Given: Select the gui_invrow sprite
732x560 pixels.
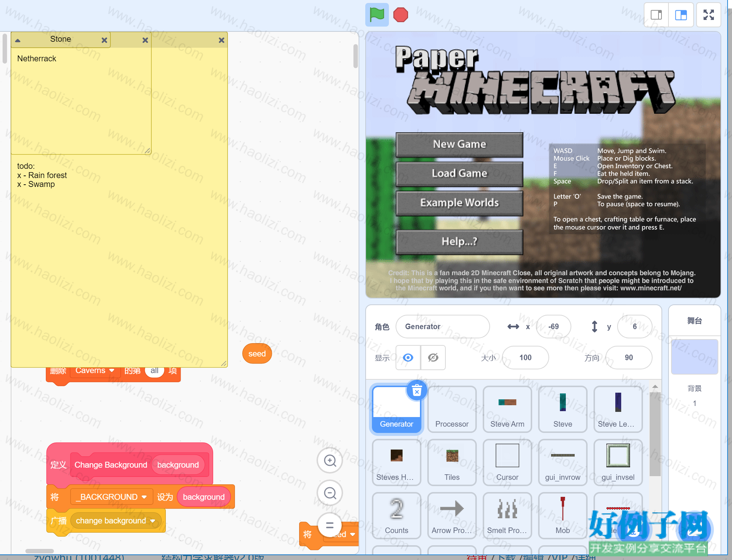Looking at the screenshot, I should pyautogui.click(x=562, y=462).
